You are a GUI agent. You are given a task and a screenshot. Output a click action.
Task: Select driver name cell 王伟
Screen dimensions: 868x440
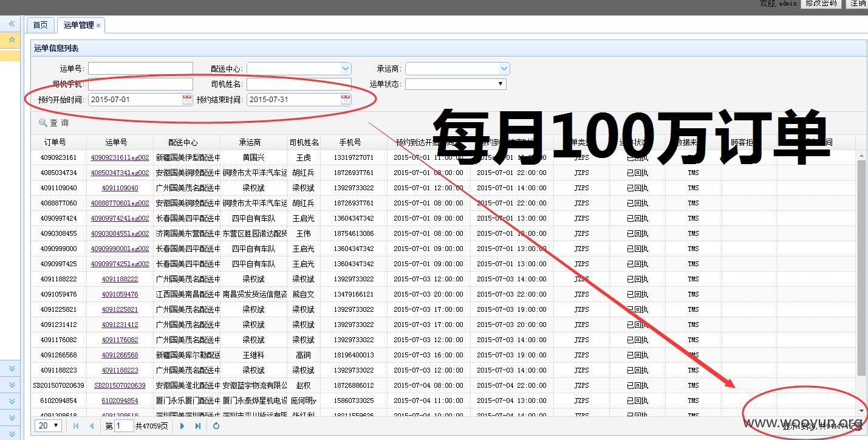tap(303, 233)
